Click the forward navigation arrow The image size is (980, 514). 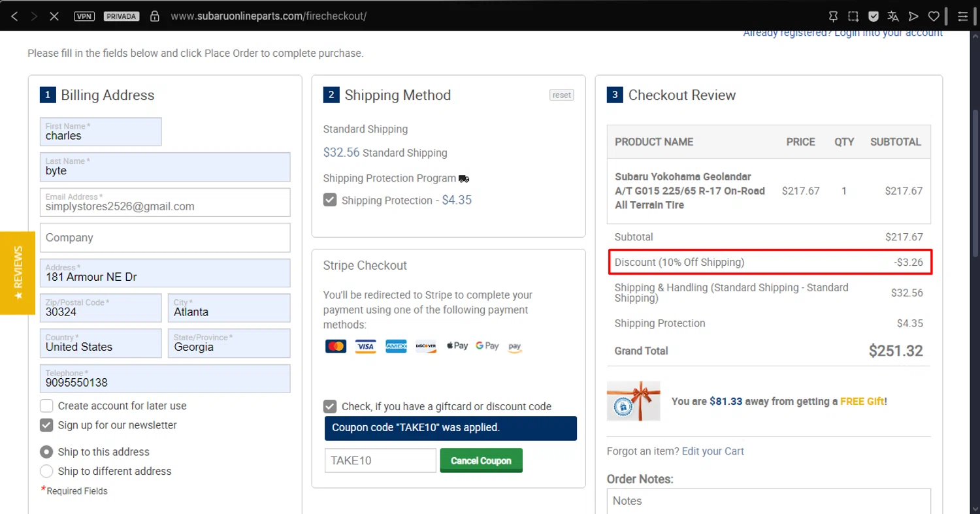34,16
